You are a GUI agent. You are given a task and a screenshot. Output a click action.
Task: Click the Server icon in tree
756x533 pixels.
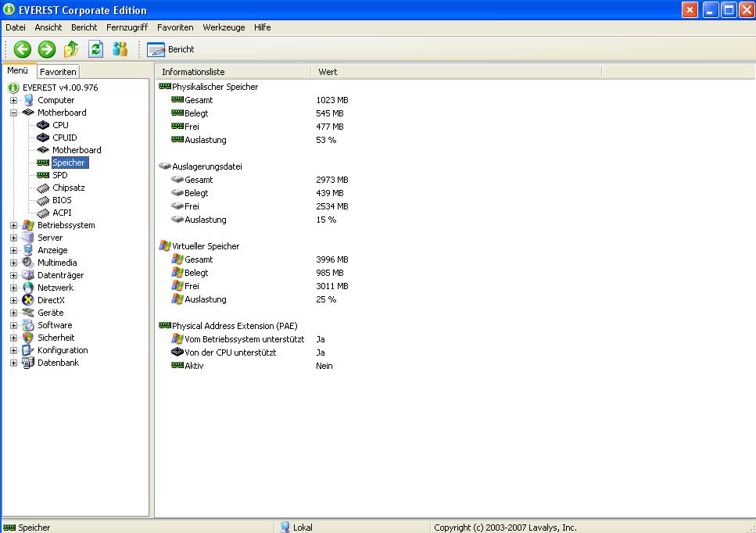[28, 238]
